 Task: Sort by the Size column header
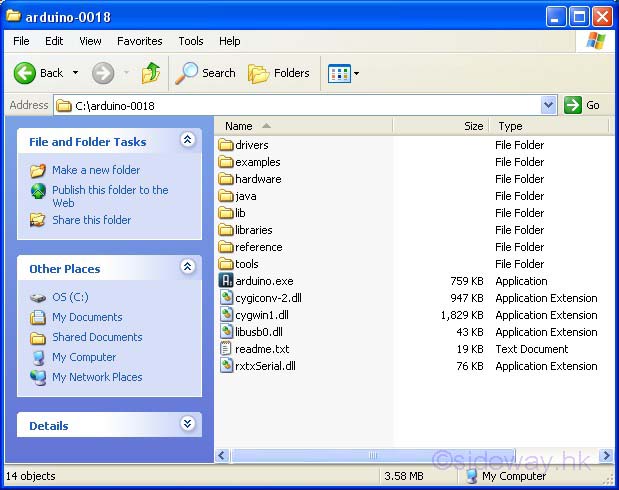tap(441, 126)
